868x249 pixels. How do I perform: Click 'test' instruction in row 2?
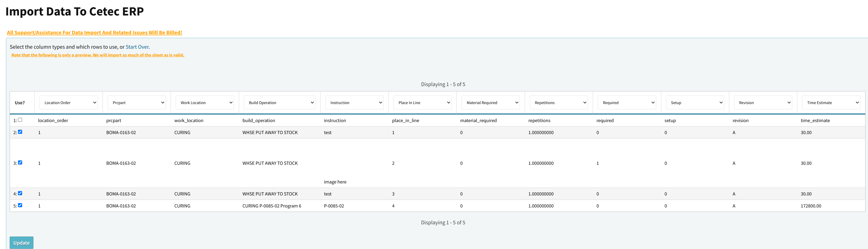click(x=328, y=133)
